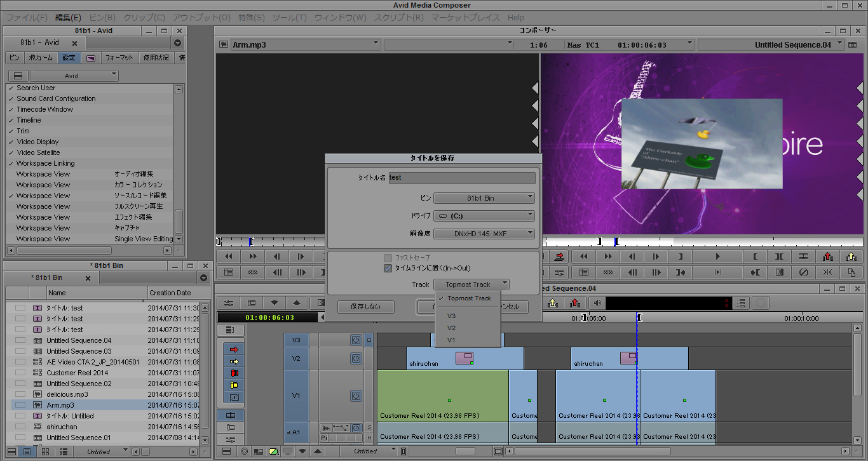Play the record monitor sequence
The image size is (868, 461).
coord(717,257)
